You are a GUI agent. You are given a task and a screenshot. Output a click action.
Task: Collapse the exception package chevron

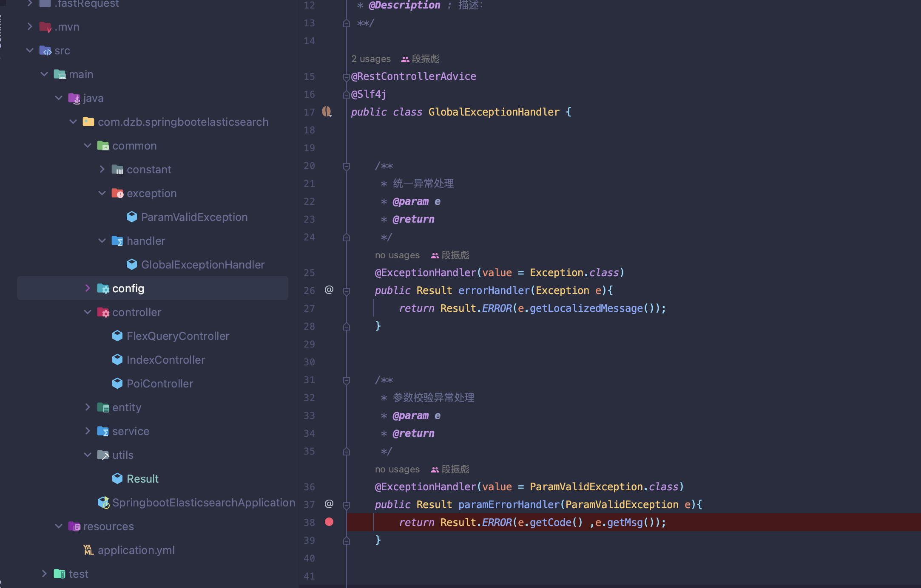point(102,193)
